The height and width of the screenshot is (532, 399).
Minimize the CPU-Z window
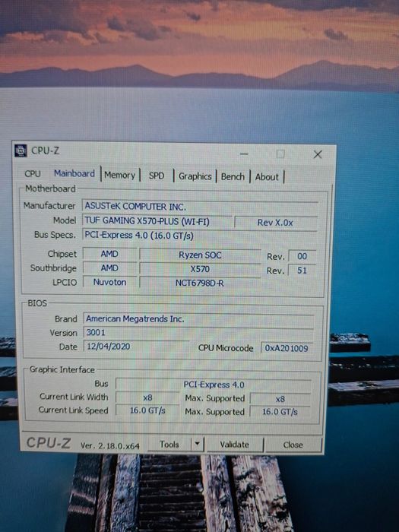click(x=244, y=154)
